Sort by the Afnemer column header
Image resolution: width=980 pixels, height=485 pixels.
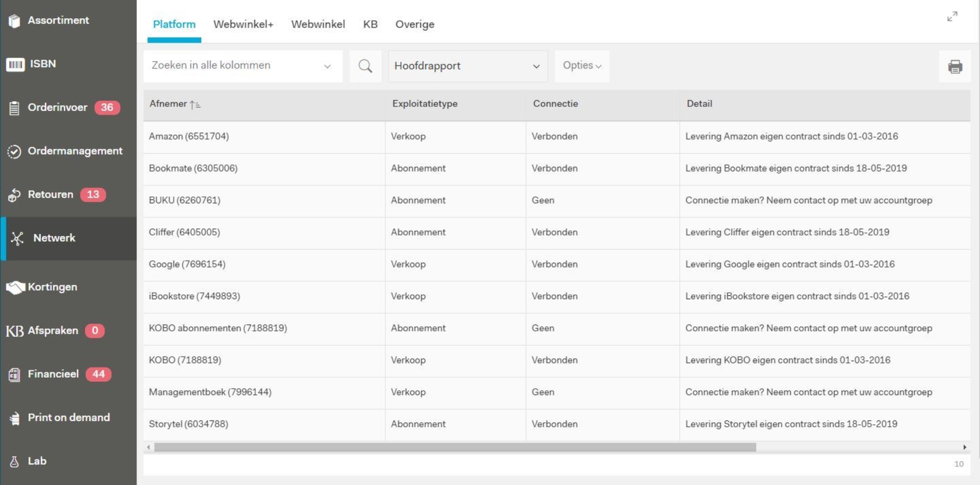point(168,104)
